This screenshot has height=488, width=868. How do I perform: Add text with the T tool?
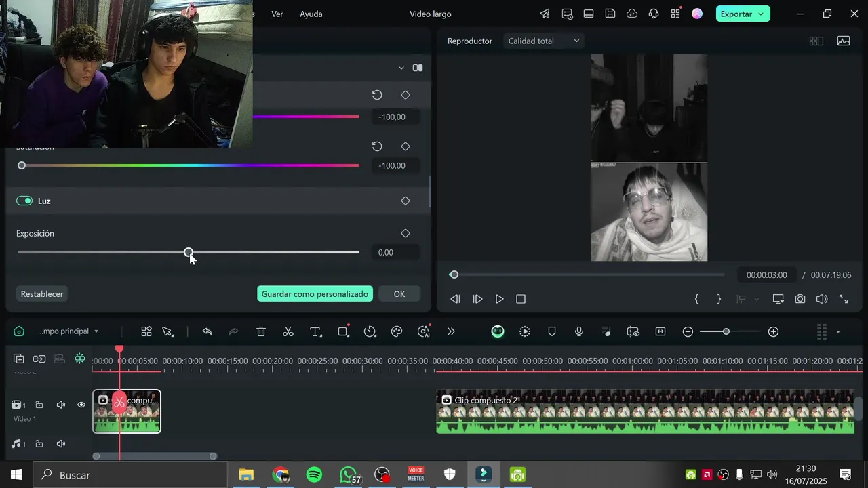tap(315, 331)
